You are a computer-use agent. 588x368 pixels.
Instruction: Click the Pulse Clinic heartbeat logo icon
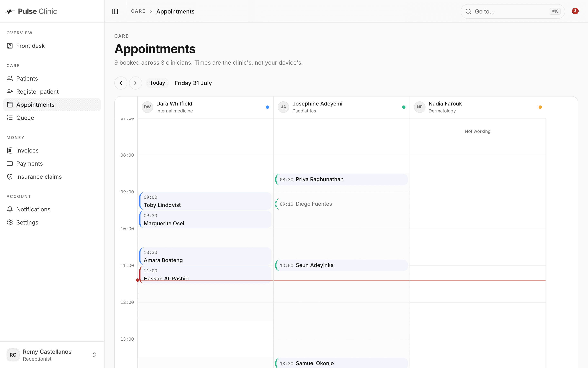[x=10, y=11]
